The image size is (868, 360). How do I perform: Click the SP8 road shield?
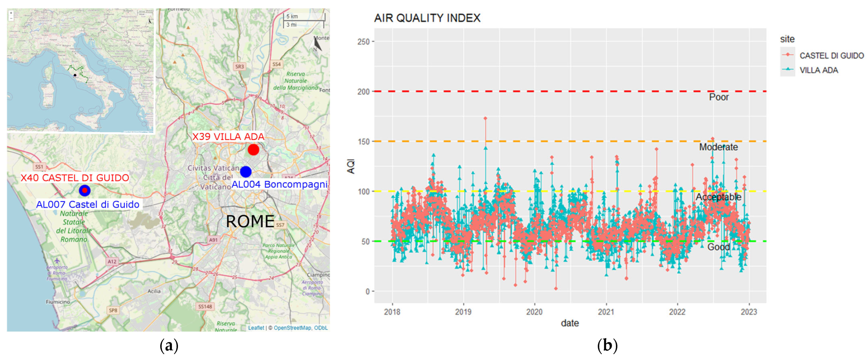113,310
